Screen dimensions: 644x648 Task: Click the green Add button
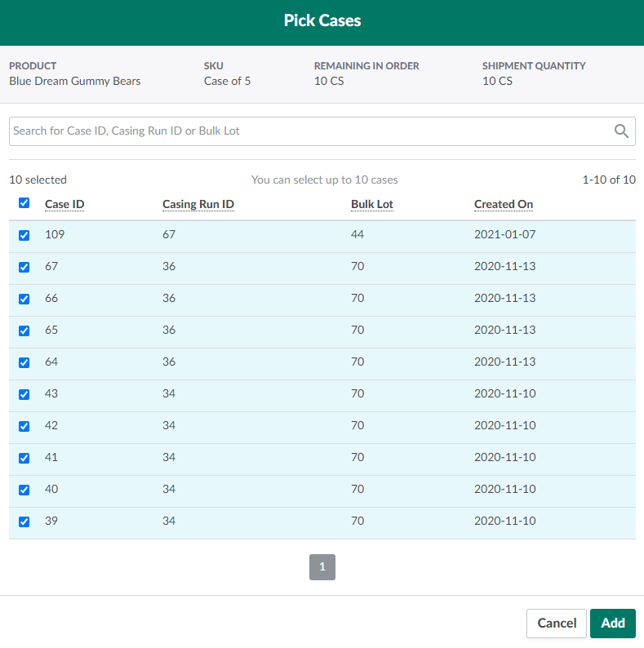click(612, 623)
